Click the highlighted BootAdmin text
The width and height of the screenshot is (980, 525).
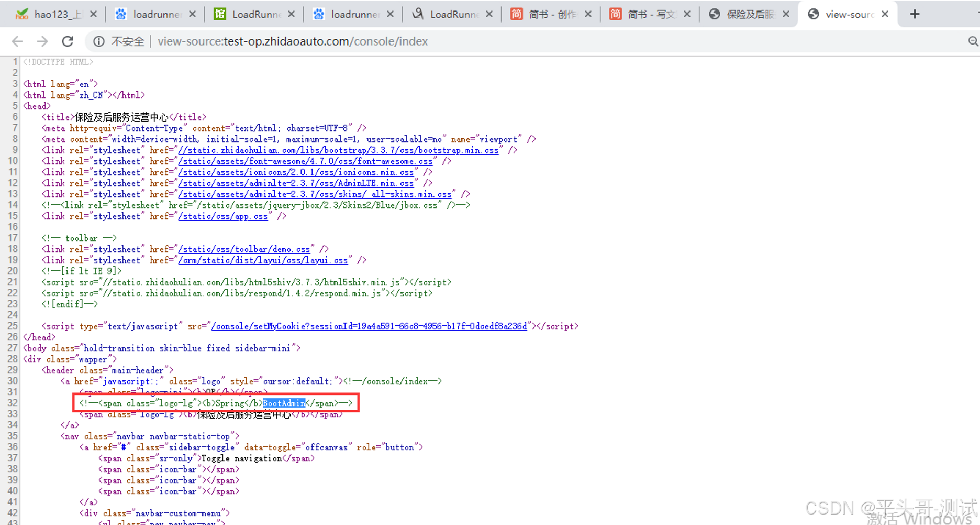pyautogui.click(x=284, y=403)
